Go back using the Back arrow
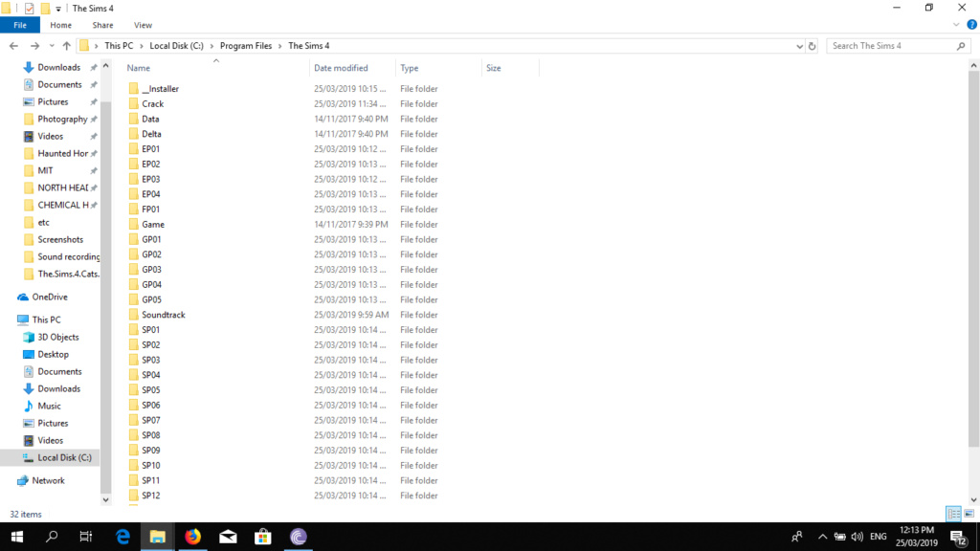980x551 pixels. [x=13, y=46]
